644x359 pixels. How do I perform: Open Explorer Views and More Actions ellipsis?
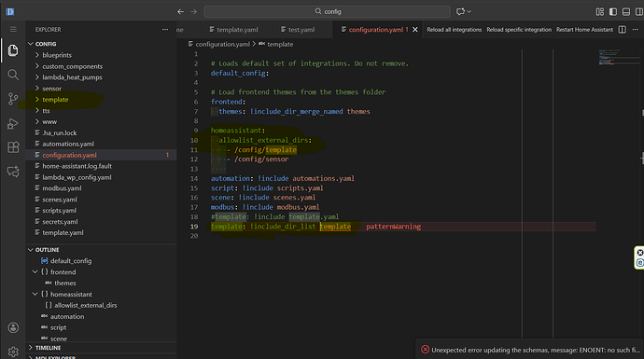(x=165, y=30)
